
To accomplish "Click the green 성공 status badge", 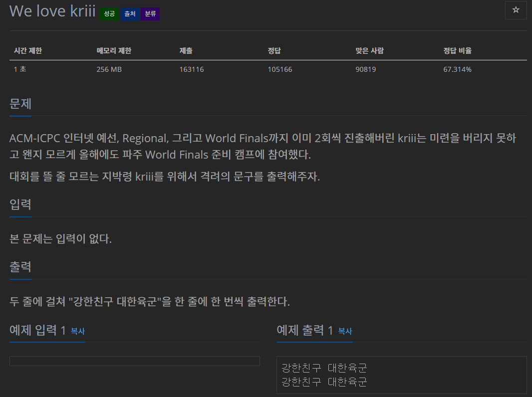I will tap(109, 14).
